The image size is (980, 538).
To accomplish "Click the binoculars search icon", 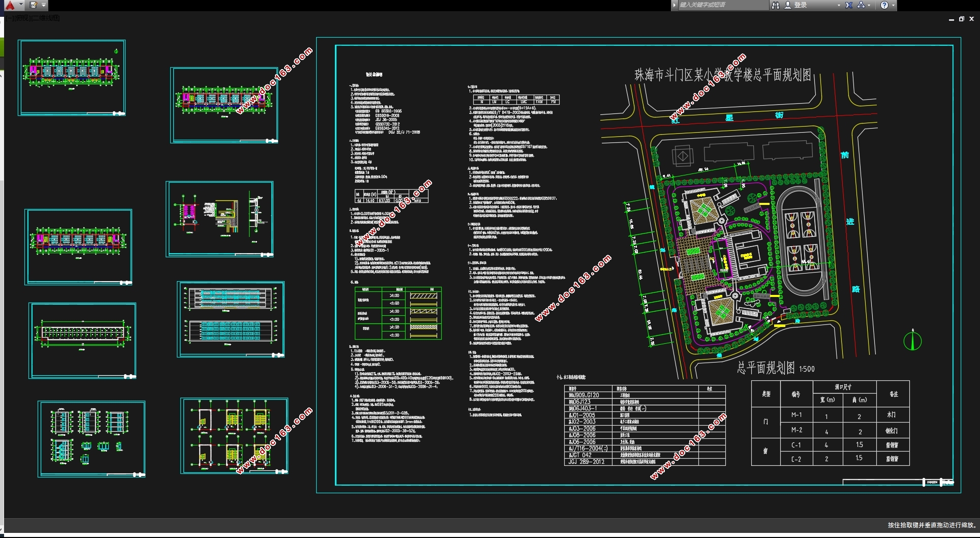I will [x=776, y=5].
